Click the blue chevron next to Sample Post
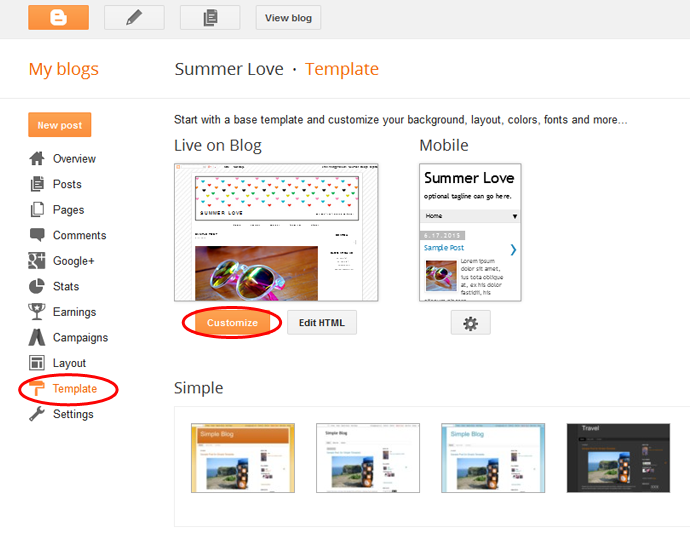The height and width of the screenshot is (533, 690). (x=513, y=249)
